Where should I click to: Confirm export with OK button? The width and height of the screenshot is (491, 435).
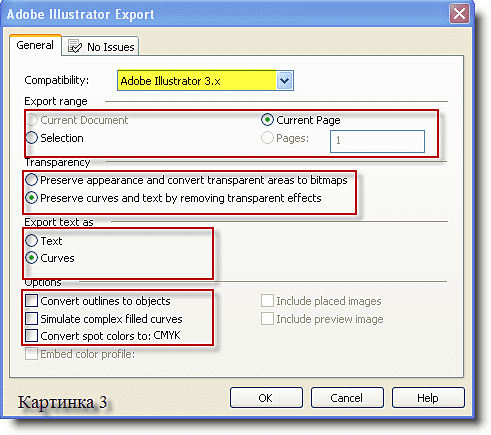point(266,398)
